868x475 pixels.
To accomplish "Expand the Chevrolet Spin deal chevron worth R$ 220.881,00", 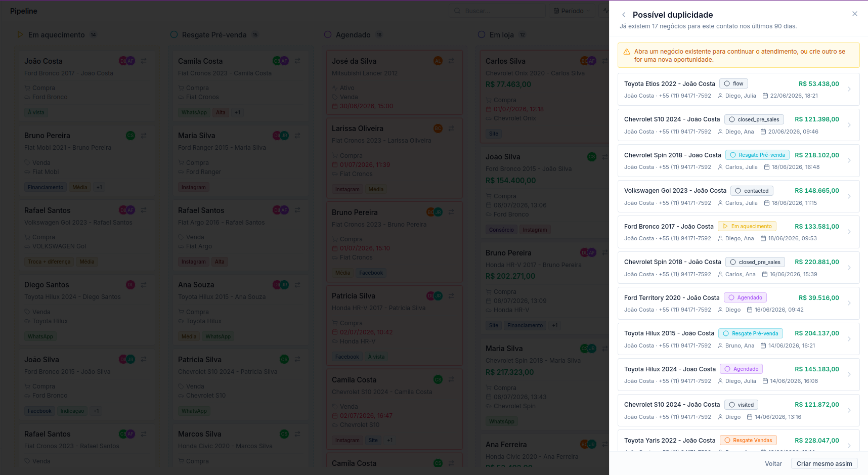I will click(x=849, y=268).
